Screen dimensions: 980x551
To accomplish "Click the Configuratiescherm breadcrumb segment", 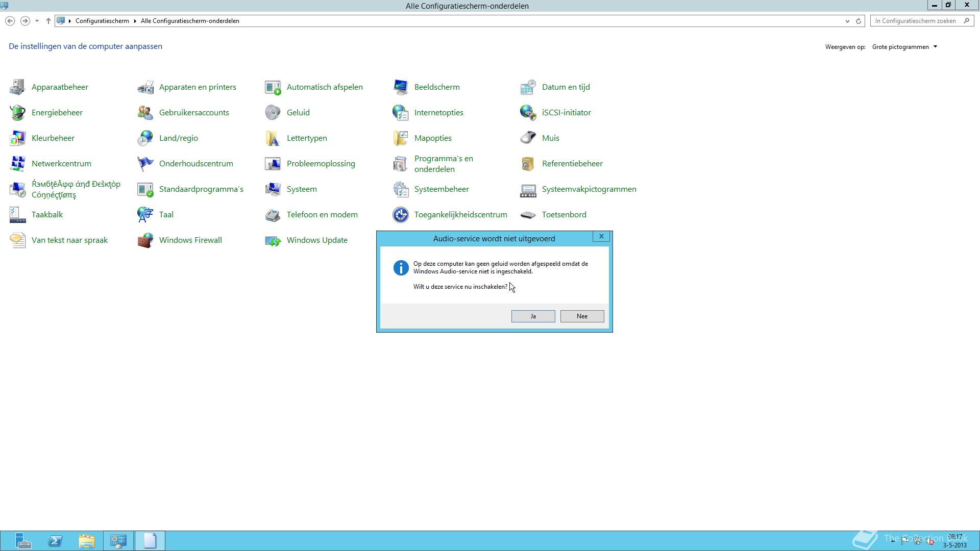I will click(x=102, y=21).
